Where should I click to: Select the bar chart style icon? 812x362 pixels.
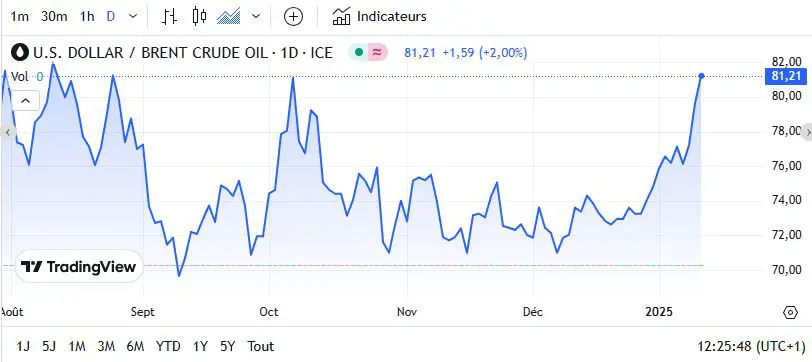click(169, 17)
